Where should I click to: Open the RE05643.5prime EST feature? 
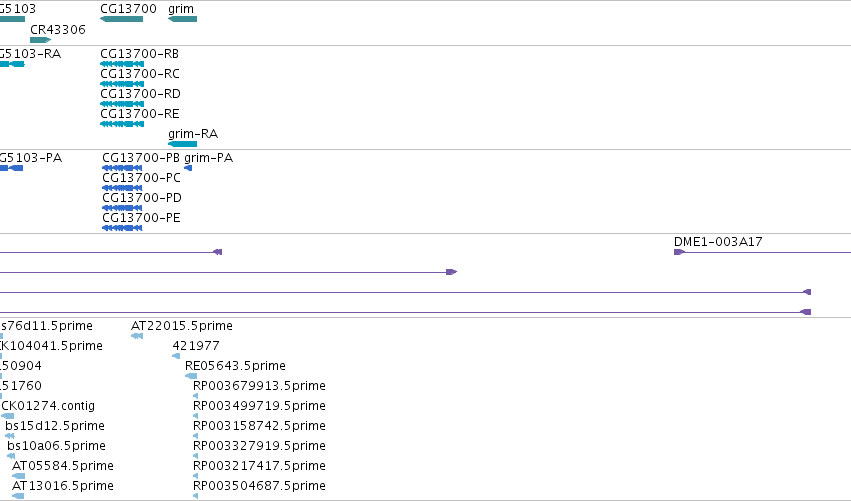(191, 376)
